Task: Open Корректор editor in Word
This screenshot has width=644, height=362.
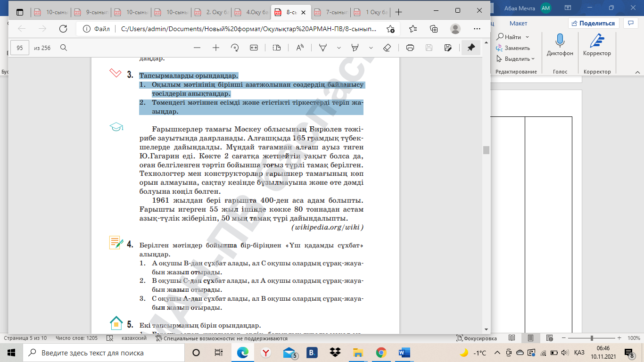Action: (x=597, y=45)
